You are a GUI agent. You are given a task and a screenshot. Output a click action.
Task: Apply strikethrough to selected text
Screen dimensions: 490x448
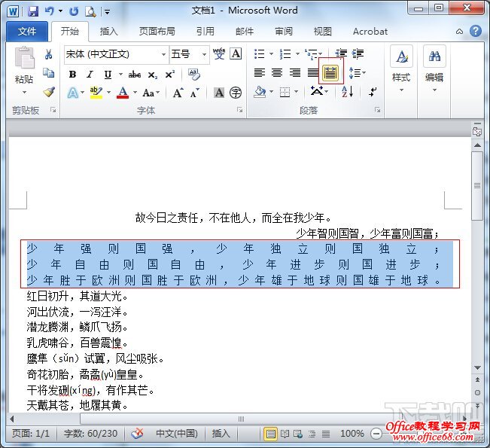tap(135, 74)
